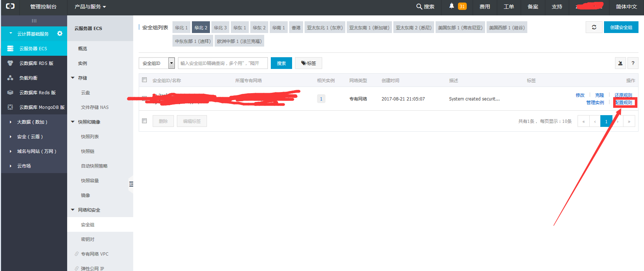
Task: Click the Aliyun logo icon
Action: coord(10,6)
